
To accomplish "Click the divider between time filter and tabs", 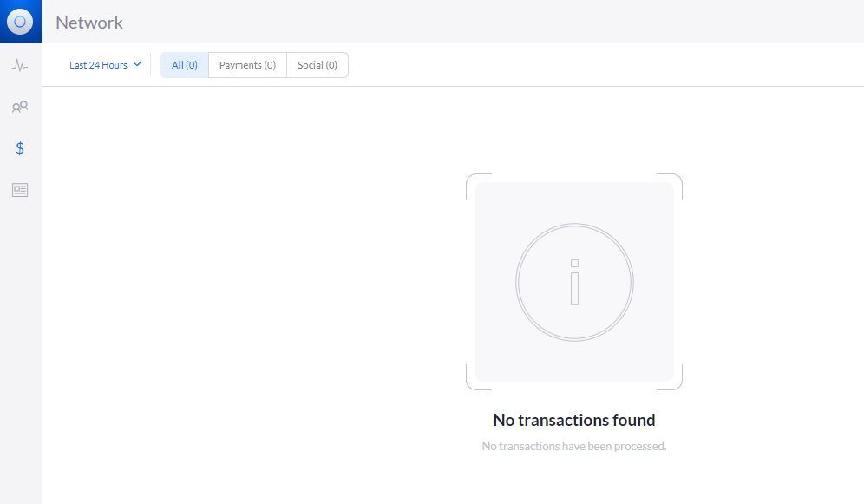I will point(150,65).
